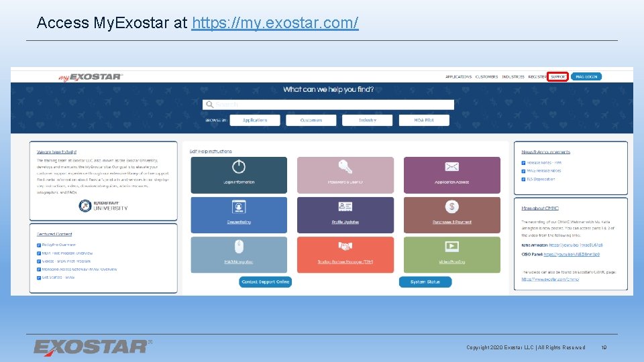Open the exostar.com/cmmc link
The height and width of the screenshot is (362, 644).
[550, 280]
